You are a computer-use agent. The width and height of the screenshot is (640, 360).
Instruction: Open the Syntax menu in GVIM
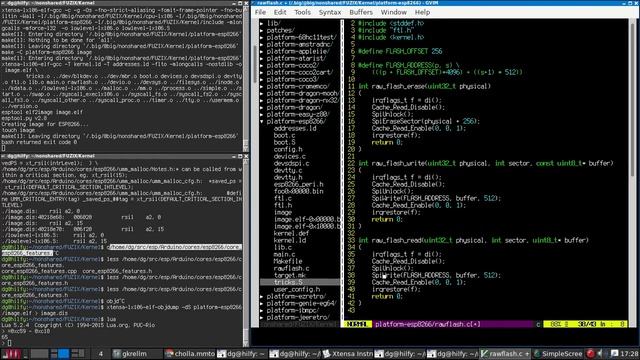pyautogui.click(x=330, y=12)
